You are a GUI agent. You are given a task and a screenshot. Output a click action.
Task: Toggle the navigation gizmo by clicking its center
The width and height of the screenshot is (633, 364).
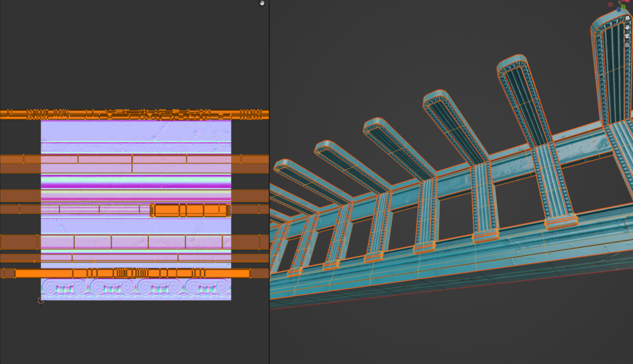point(619,2)
